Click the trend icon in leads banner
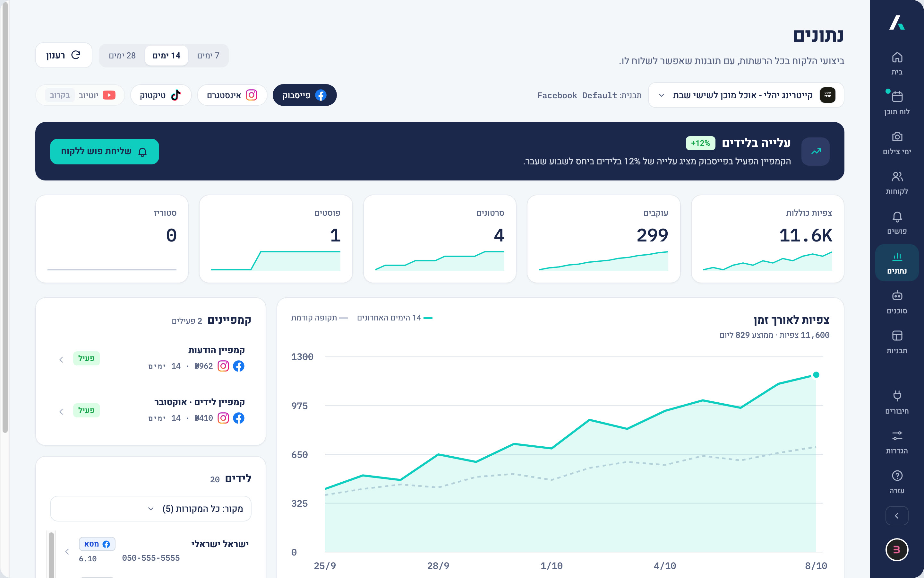 coord(816,151)
